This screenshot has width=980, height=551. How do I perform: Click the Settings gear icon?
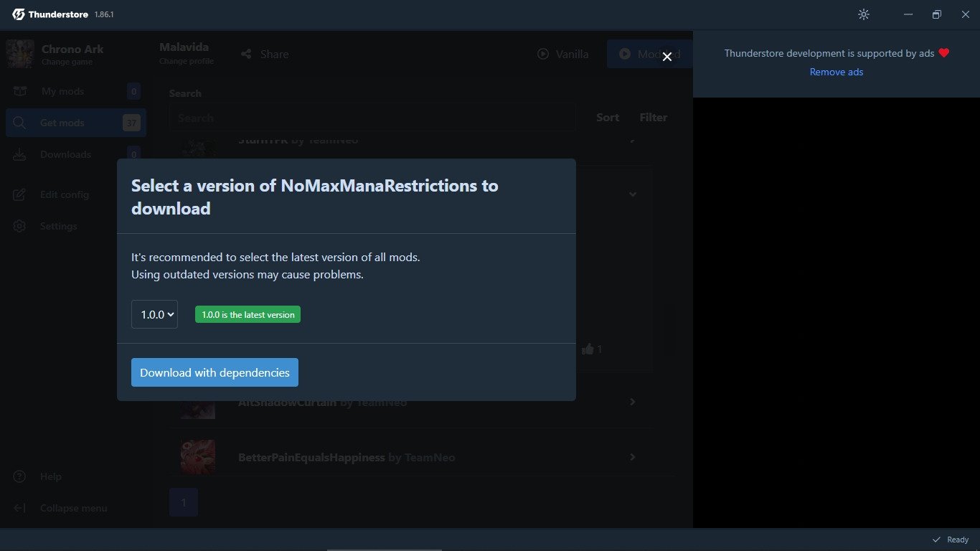click(19, 226)
